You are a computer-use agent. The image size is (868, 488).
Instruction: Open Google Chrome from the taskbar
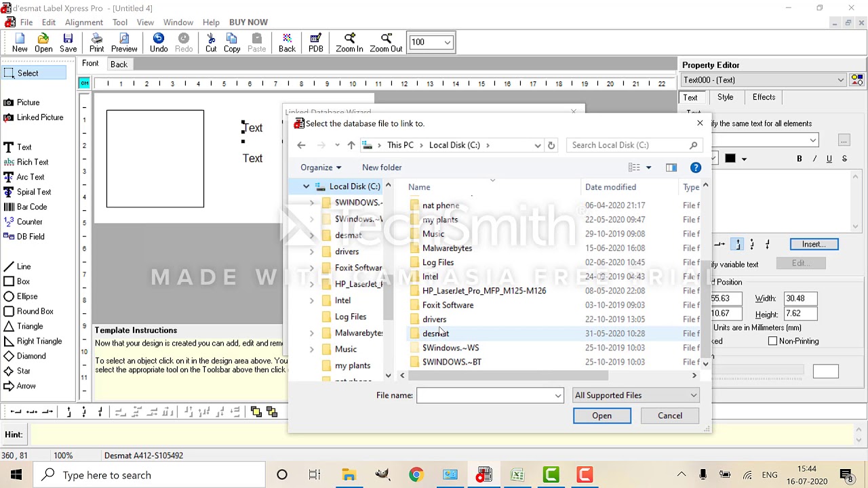point(416,475)
